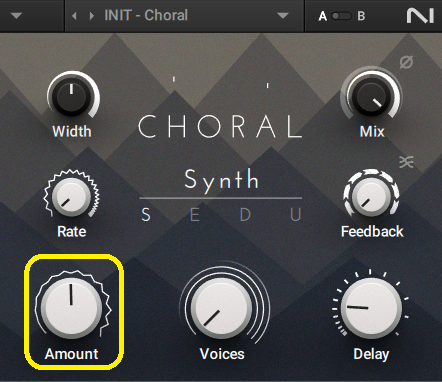
Task: Click the Amount knob
Action: pos(71,308)
